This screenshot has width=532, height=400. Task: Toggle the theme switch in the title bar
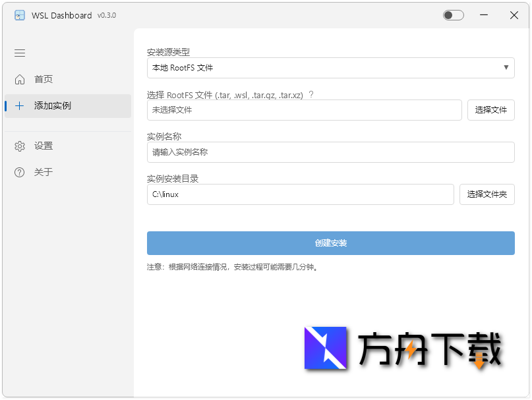453,14
